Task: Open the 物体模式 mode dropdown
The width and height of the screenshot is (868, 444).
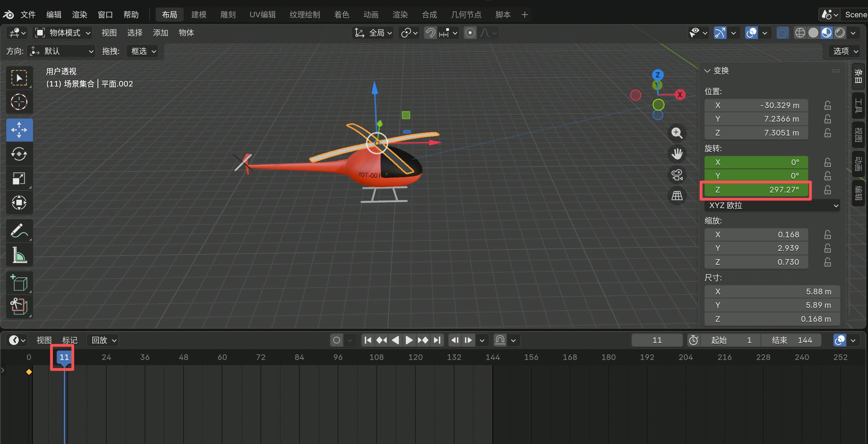Action: coord(63,33)
